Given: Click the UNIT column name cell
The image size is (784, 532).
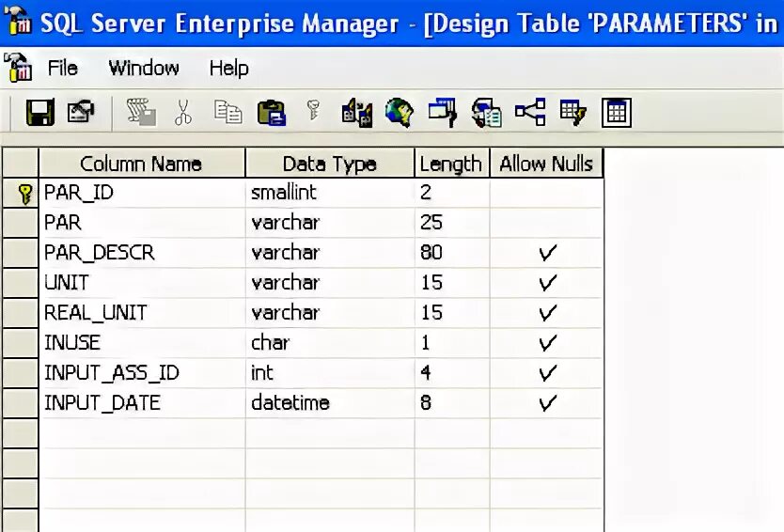Looking at the screenshot, I should 142,283.
